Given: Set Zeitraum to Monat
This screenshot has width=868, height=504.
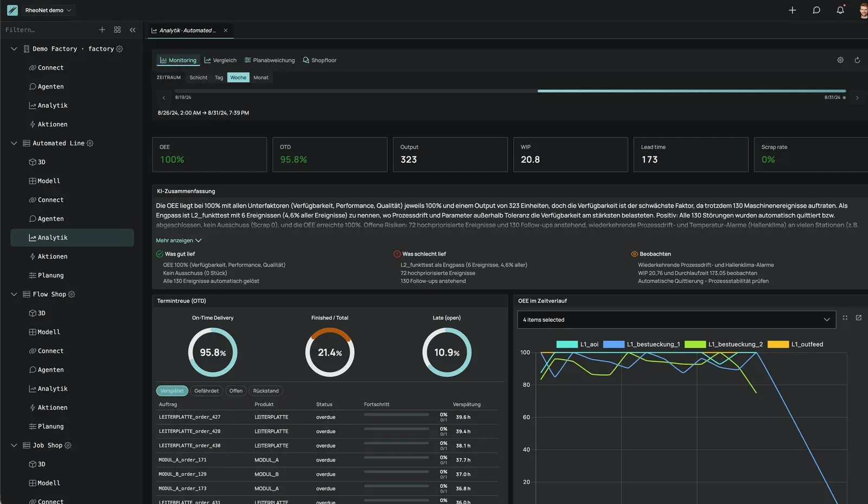Looking at the screenshot, I should (261, 78).
